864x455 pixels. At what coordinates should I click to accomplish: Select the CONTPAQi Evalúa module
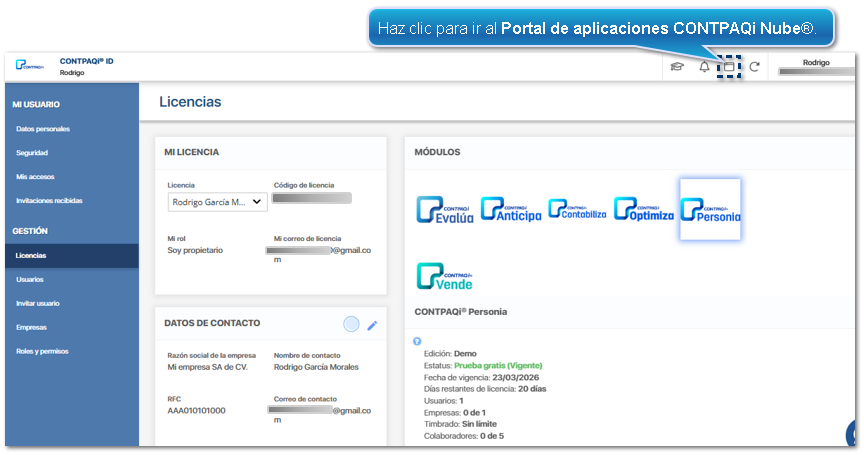[445, 210]
